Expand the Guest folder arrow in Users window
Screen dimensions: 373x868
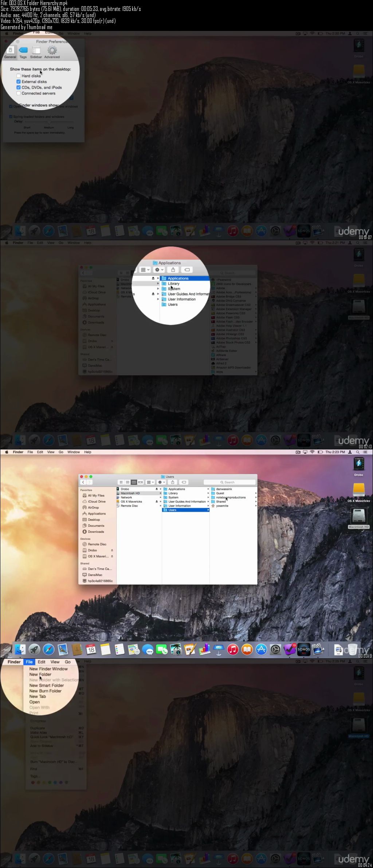pos(256,493)
